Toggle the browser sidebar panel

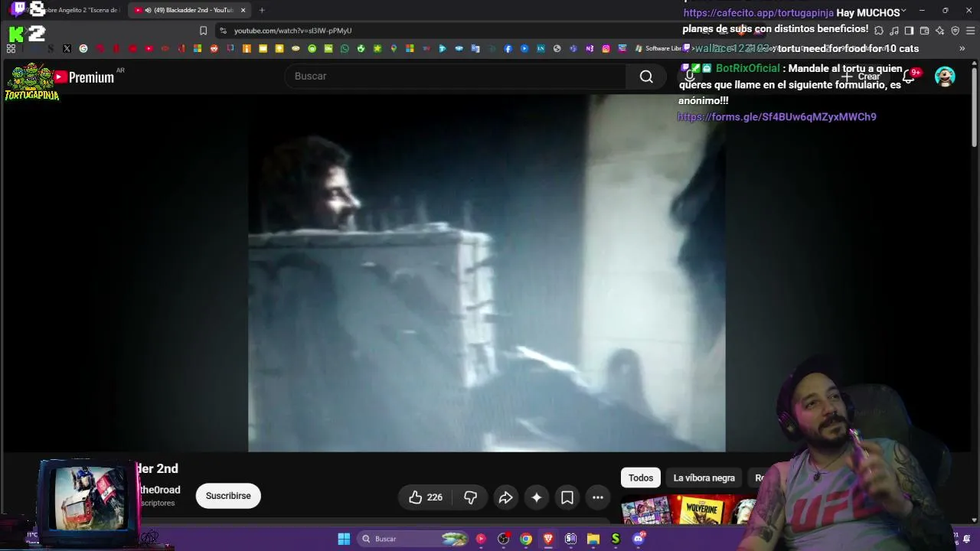(x=909, y=31)
